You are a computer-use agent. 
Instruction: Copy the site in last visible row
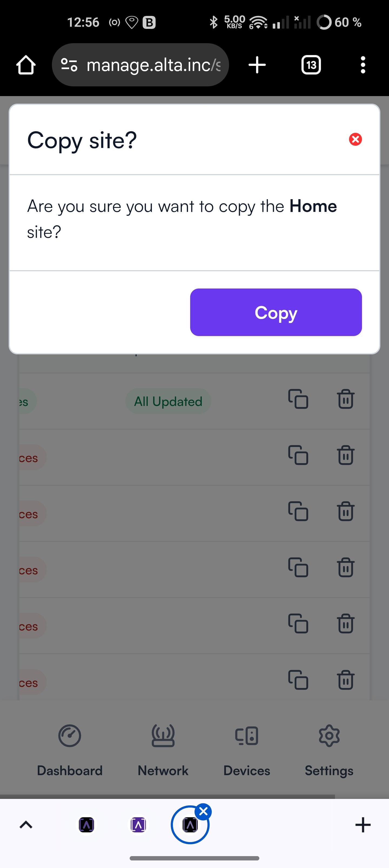pos(298,680)
